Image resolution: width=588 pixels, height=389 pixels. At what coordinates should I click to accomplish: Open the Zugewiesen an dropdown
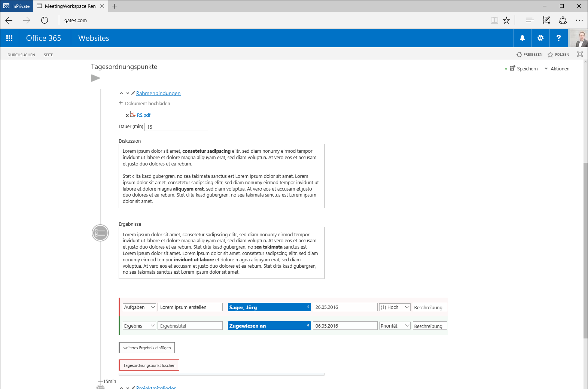(x=269, y=326)
